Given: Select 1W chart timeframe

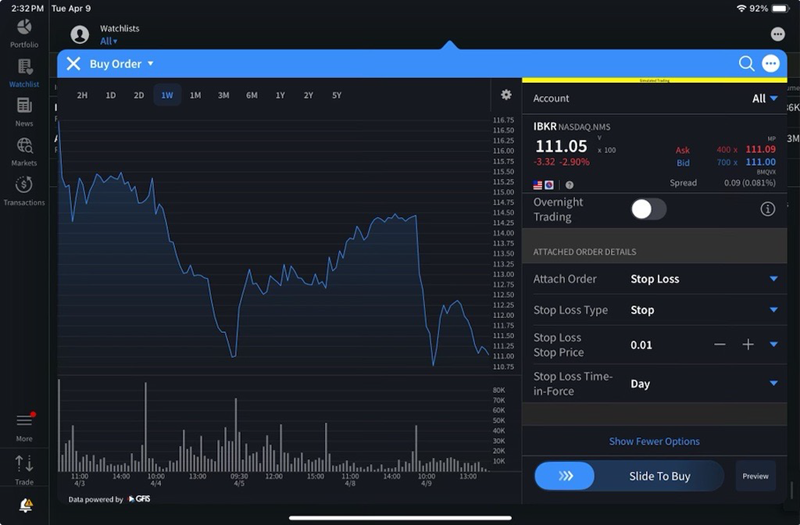Looking at the screenshot, I should point(167,95).
